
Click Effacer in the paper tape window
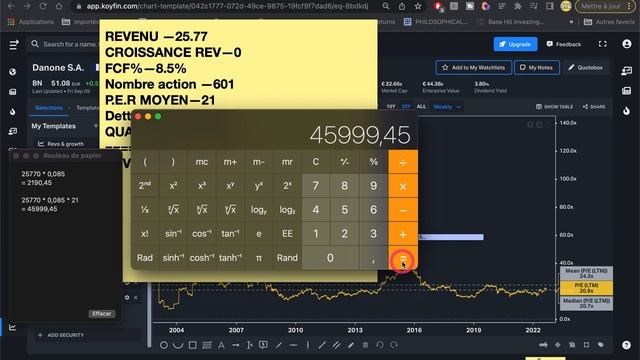coord(102,313)
